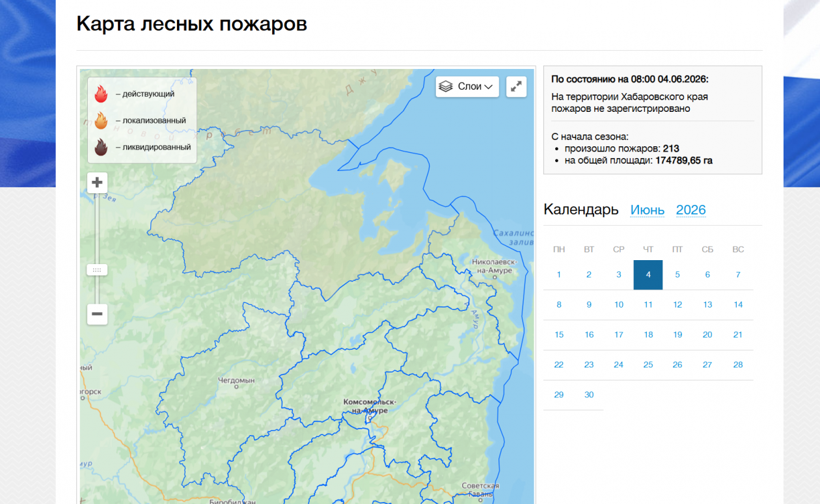Click the red active fire legend icon

[x=100, y=94]
